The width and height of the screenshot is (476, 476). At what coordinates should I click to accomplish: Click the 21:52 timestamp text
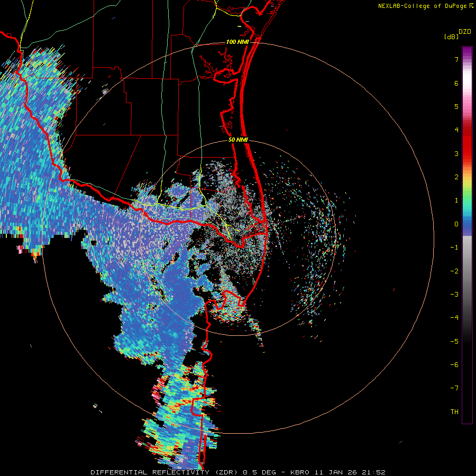click(373, 472)
